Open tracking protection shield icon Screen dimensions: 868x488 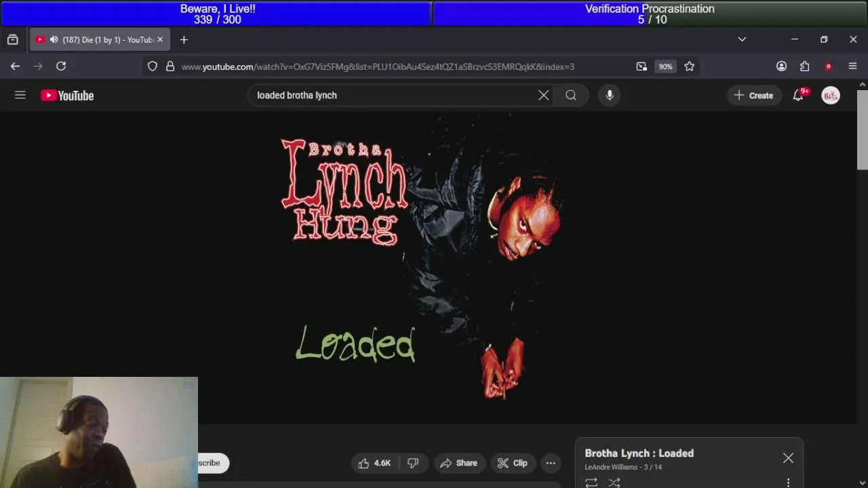[153, 66]
